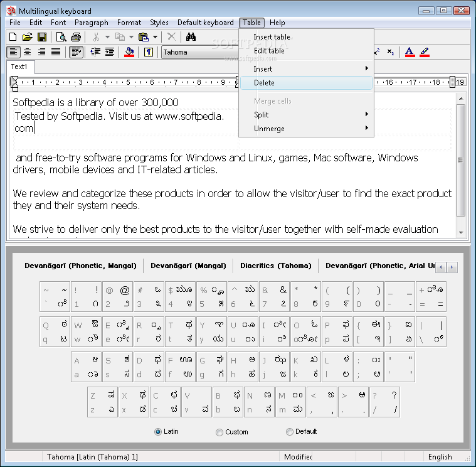476x467 pixels.
Task: Decrease paragraph indent
Action: (95, 52)
